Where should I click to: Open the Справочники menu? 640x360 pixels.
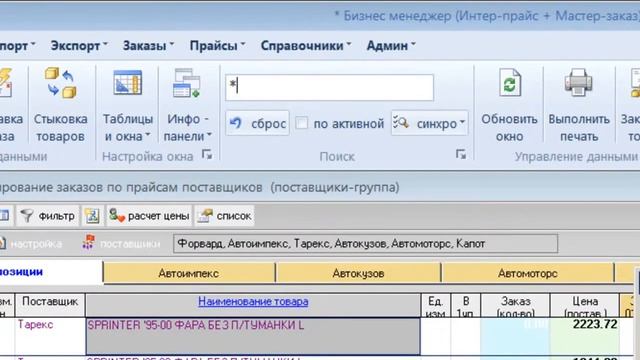pos(306,45)
